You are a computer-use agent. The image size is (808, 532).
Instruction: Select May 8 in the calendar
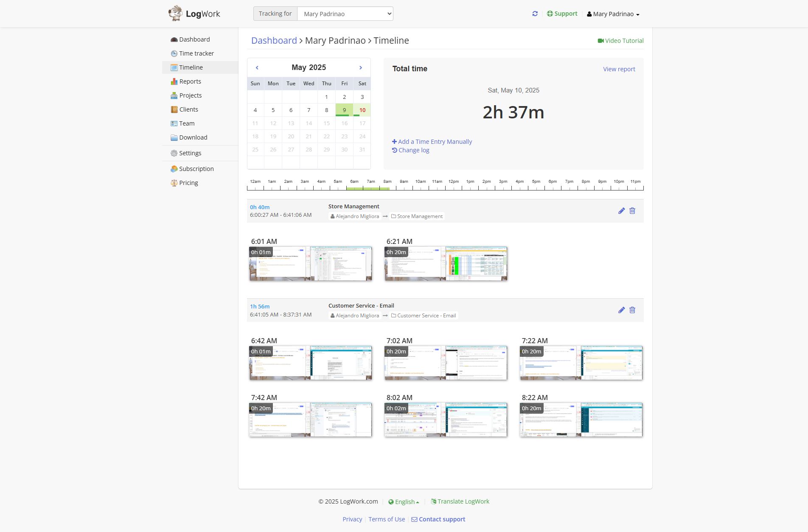point(326,110)
